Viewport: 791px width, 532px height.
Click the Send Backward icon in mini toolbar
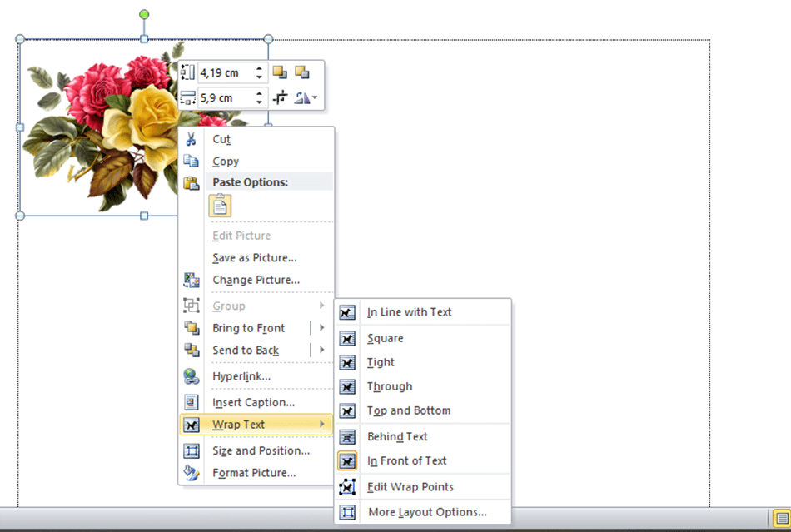301,72
